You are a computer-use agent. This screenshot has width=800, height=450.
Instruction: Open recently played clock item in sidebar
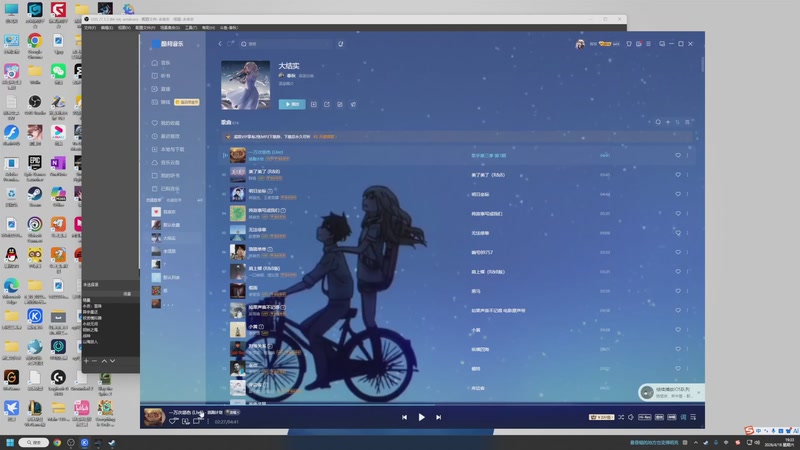pos(165,136)
